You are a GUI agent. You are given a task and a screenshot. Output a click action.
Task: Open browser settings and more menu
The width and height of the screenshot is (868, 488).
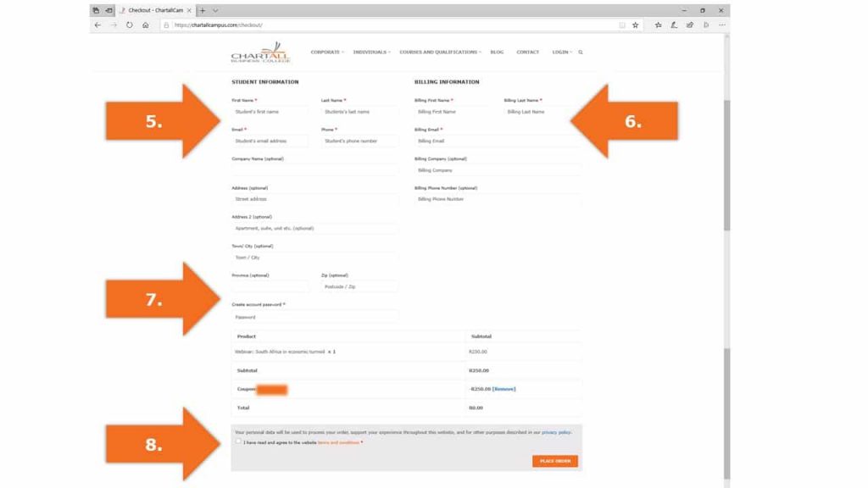(x=722, y=25)
